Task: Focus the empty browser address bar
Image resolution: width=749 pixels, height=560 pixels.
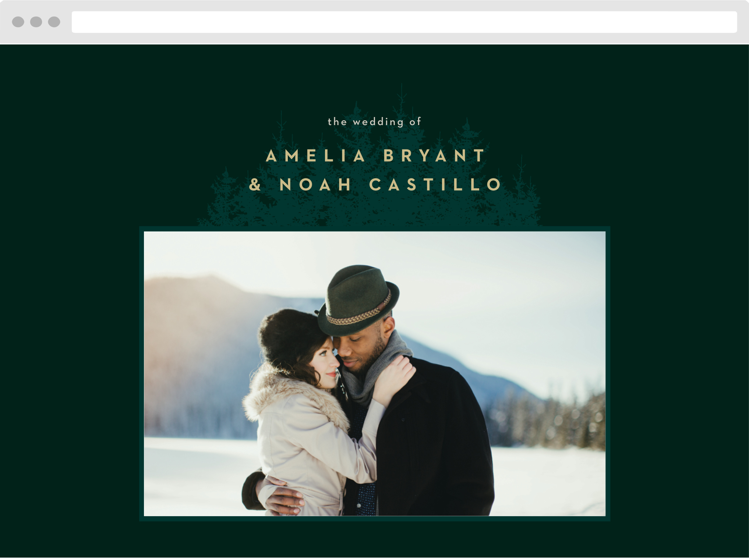Action: tap(404, 22)
